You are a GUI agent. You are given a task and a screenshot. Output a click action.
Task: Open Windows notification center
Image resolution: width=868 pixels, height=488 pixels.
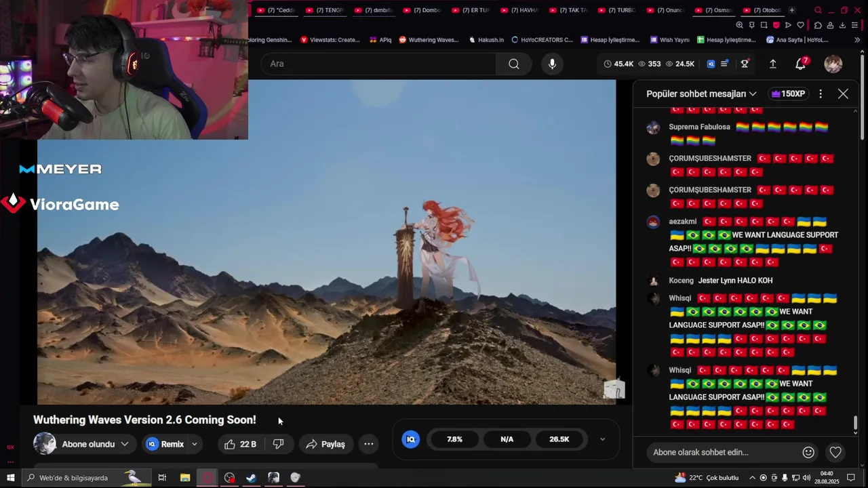click(851, 478)
